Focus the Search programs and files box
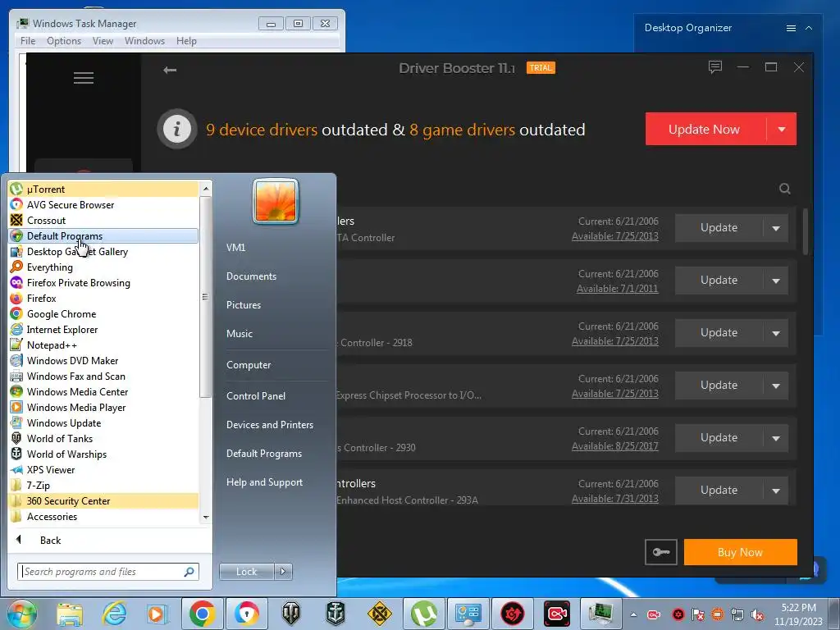This screenshot has height=630, width=840. [x=108, y=572]
